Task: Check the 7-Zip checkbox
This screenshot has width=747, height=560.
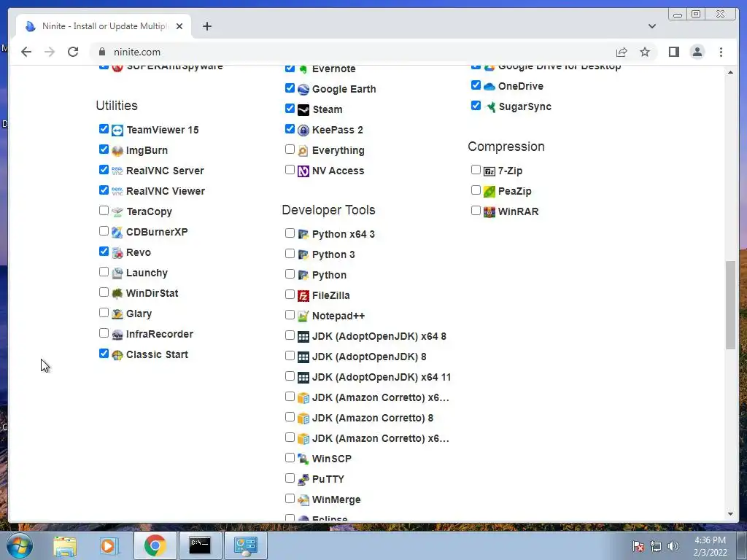Action: pos(476,169)
